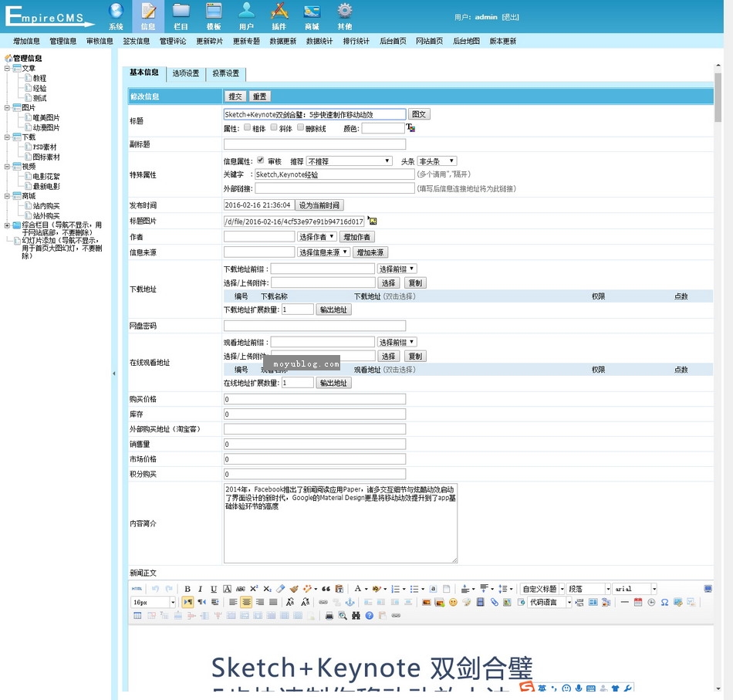Screen dimensions: 733x700
Task: Open search-replace binoculars icon in editor
Action: pos(356,615)
